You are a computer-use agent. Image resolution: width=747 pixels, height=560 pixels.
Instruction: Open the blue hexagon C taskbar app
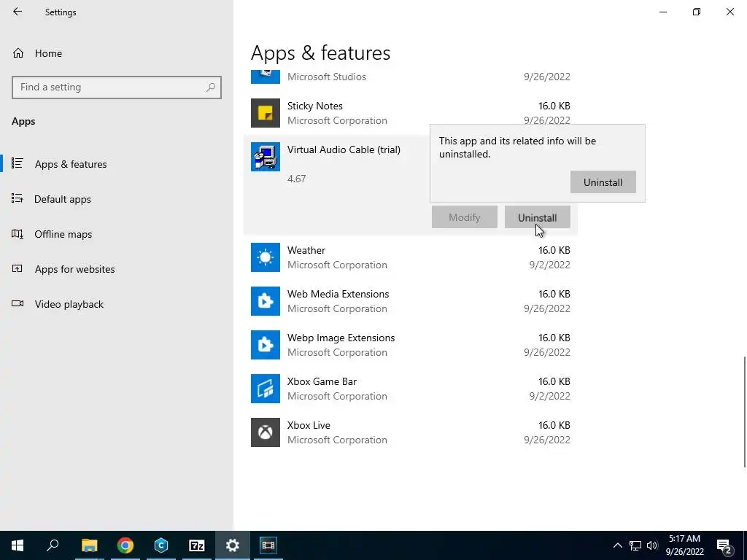pyautogui.click(x=161, y=545)
